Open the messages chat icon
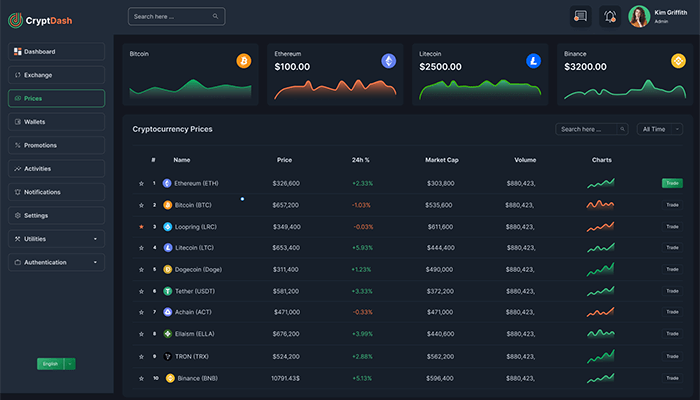This screenshot has height=400, width=700. 580,17
